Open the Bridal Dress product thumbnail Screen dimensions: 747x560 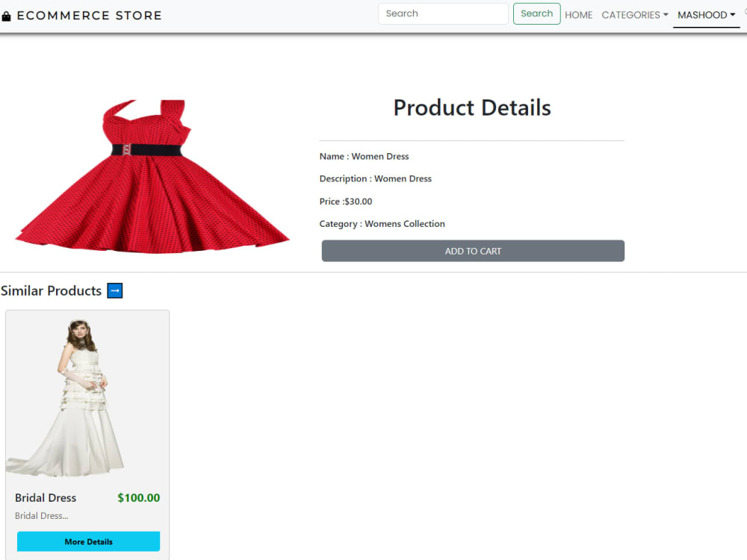[x=87, y=396]
